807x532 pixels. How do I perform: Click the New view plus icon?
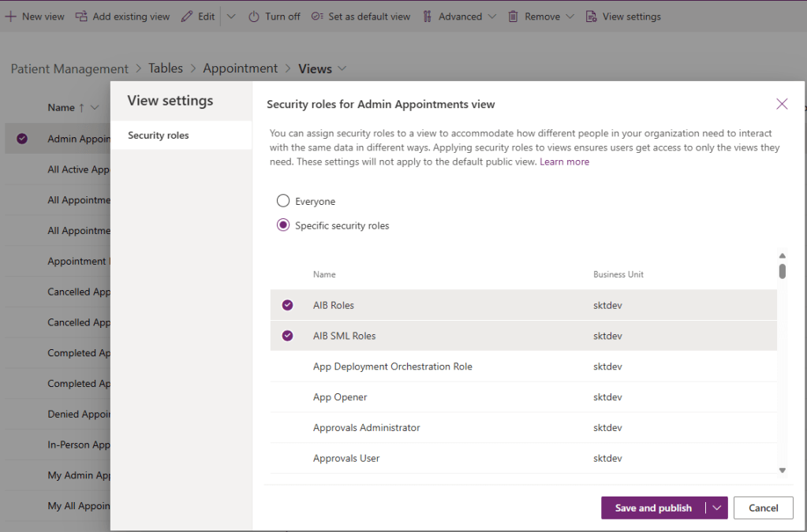10,17
